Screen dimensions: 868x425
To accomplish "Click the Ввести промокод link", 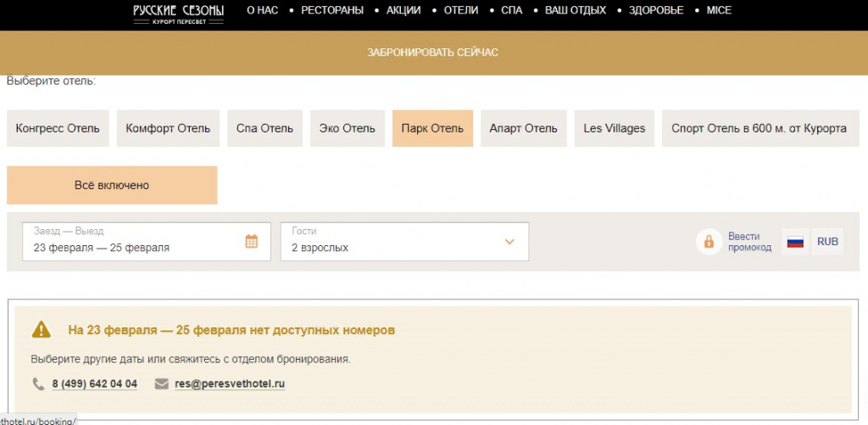I will pos(749,242).
